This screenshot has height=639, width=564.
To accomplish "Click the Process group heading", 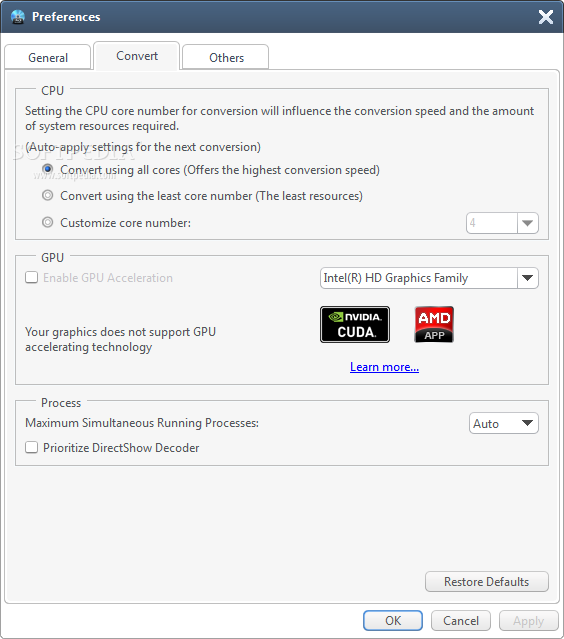I will click(61, 403).
